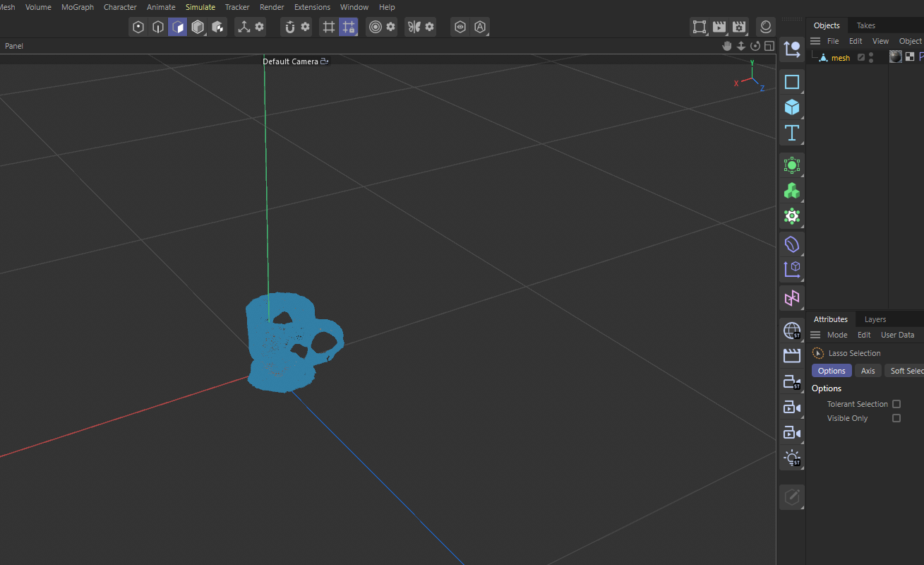Select the Edges editing mode
Screen dimensions: 924x565
pyautogui.click(x=158, y=27)
